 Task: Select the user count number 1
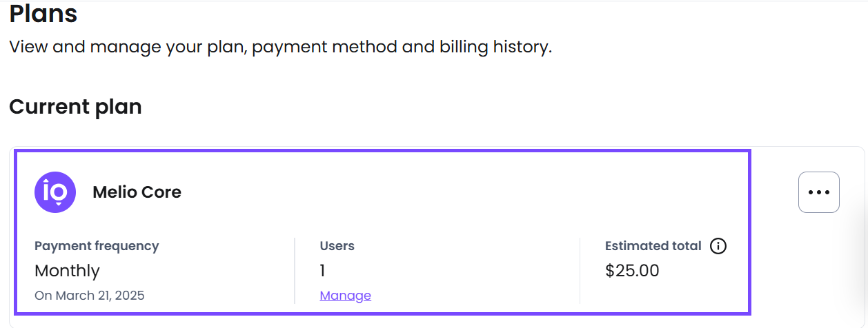coord(322,271)
